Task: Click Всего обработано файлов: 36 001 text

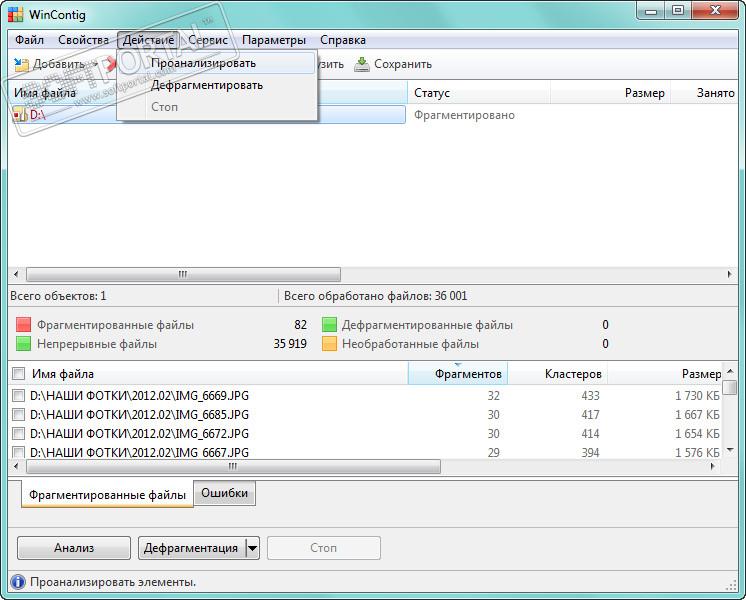Action: click(x=375, y=296)
